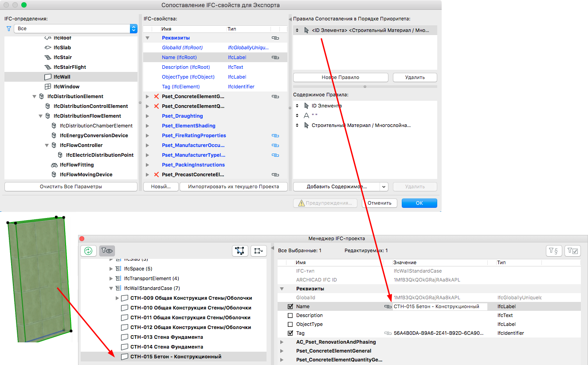The image size is (588, 365).
Task: Select IfcSlab in the IFC definitions tree
Action: tap(62, 48)
